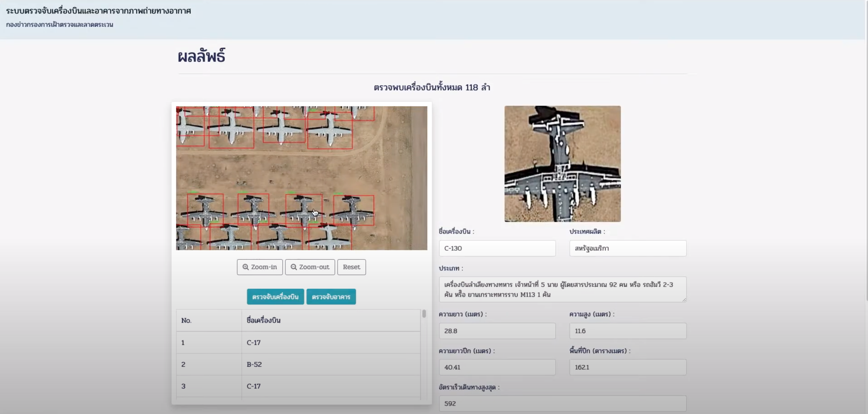This screenshot has width=868, height=414.
Task: Click the ความยาวปีก (เมตร) label
Action: (467, 351)
